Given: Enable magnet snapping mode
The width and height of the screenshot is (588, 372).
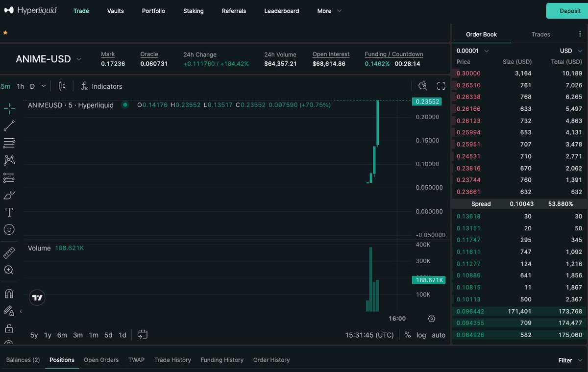Looking at the screenshot, I should click(10, 293).
